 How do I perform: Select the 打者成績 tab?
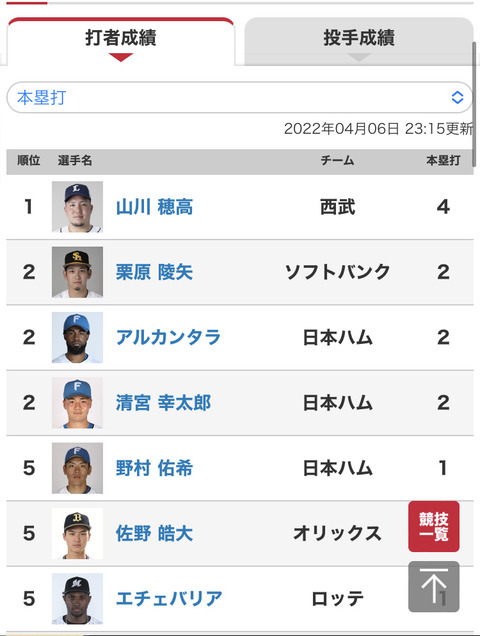click(x=121, y=41)
